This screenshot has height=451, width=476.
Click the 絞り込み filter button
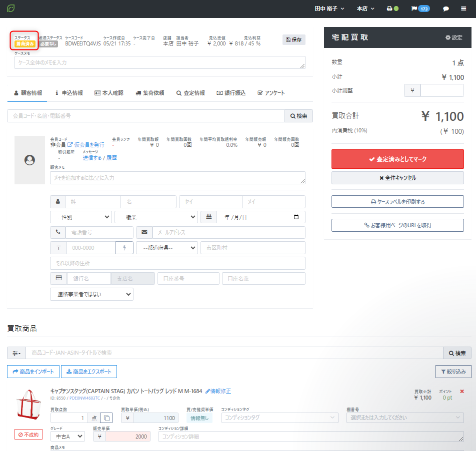coord(453,372)
